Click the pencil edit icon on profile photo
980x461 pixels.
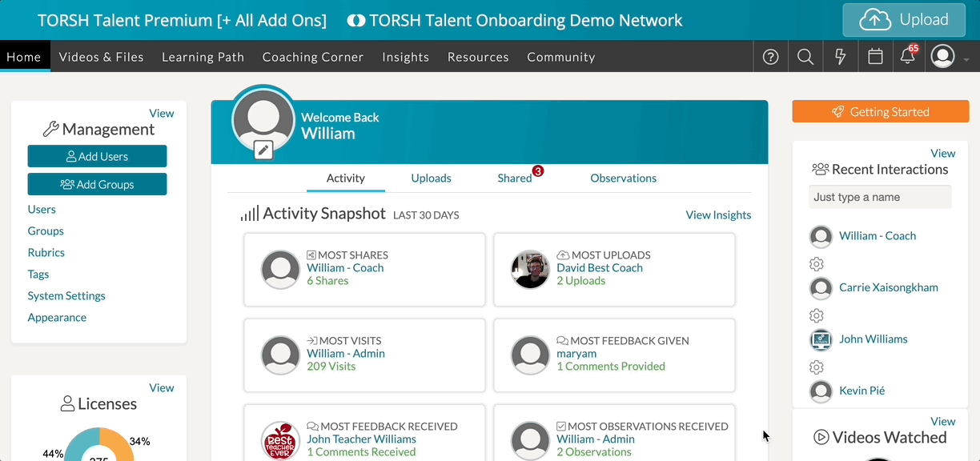click(263, 150)
